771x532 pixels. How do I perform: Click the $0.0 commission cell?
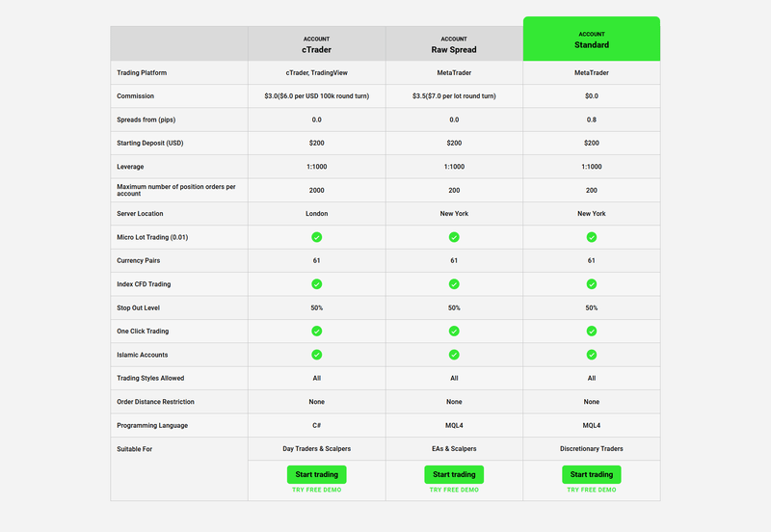tap(592, 95)
